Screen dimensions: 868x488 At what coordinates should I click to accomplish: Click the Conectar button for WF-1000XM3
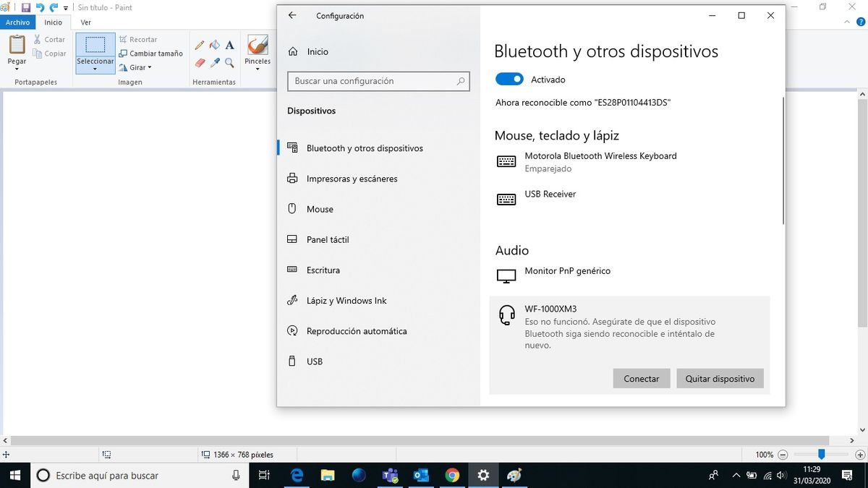pyautogui.click(x=642, y=379)
